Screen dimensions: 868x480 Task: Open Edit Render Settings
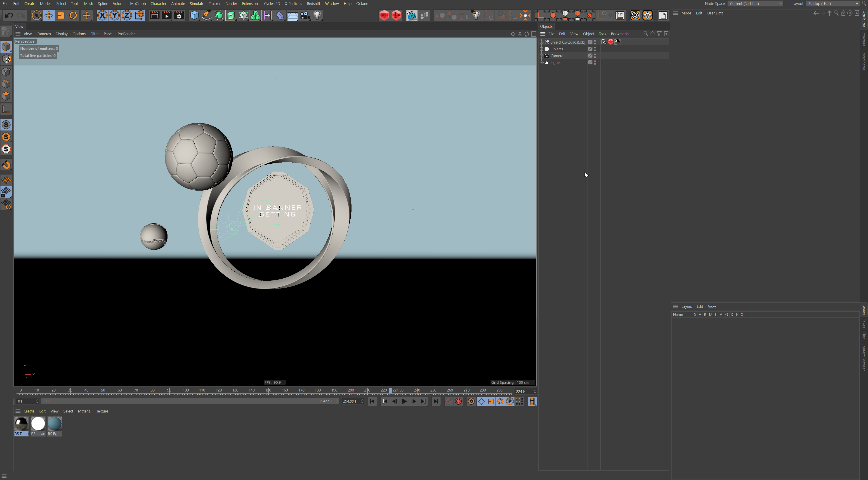[x=179, y=16]
